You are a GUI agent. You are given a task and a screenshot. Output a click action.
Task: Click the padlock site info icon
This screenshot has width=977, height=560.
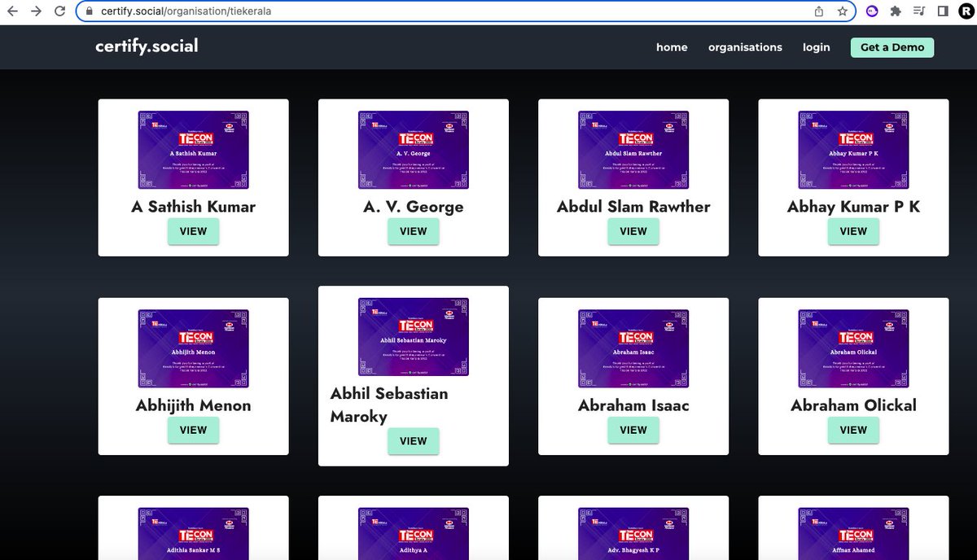point(90,11)
